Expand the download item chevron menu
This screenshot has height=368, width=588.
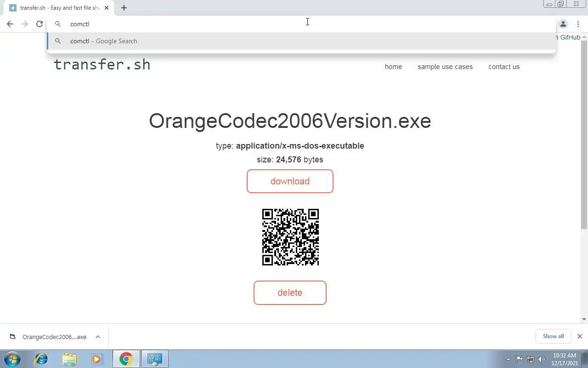[98, 337]
